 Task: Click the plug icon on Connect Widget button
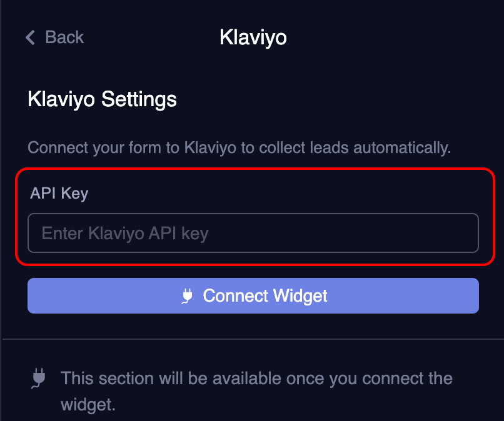click(x=186, y=296)
